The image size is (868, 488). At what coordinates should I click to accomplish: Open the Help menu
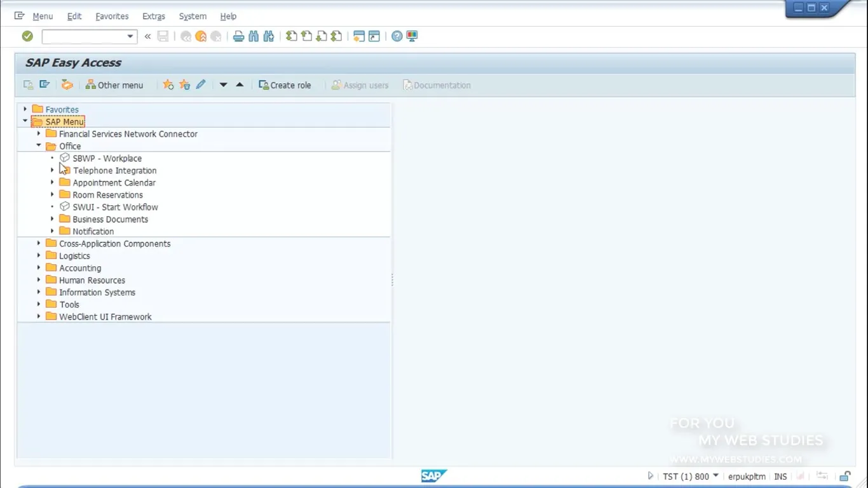pyautogui.click(x=228, y=16)
